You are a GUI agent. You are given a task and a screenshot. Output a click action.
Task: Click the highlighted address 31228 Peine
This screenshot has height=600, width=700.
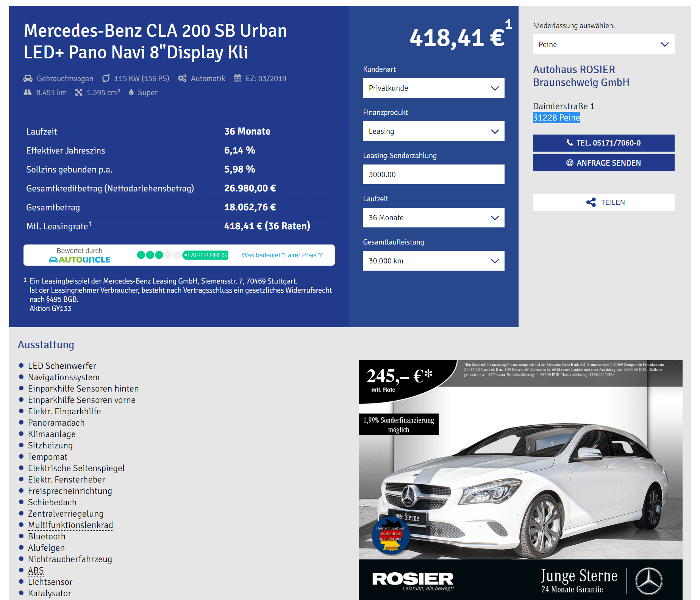click(x=556, y=117)
